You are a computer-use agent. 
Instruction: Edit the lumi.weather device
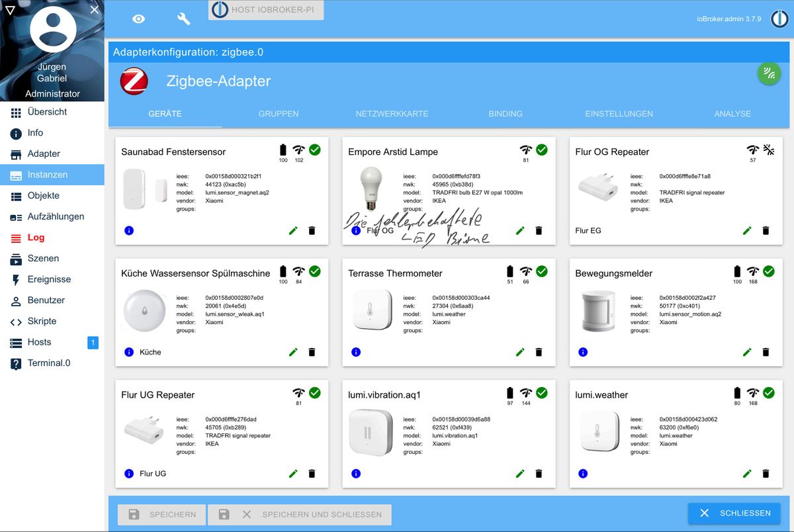[x=747, y=474]
